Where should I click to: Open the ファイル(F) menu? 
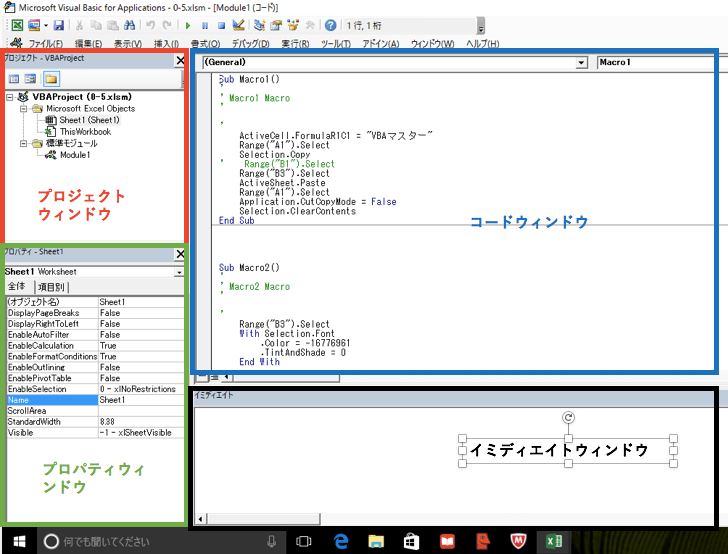46,44
